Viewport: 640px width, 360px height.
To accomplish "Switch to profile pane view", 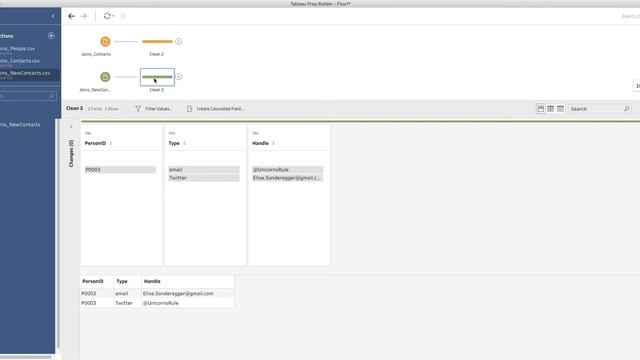I will point(541,109).
